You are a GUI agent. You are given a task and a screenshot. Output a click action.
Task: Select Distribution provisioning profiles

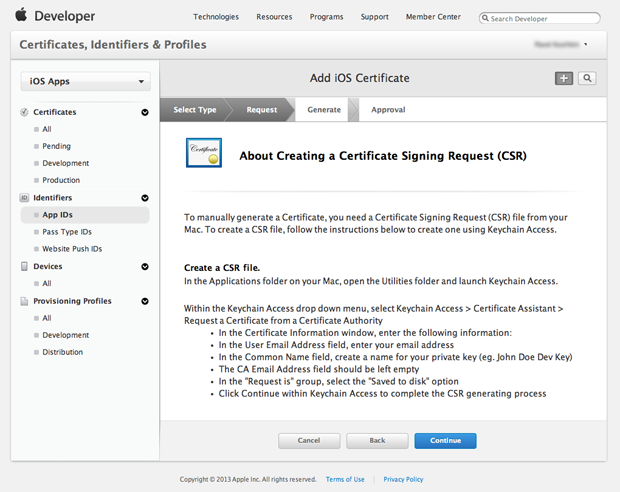pos(62,352)
